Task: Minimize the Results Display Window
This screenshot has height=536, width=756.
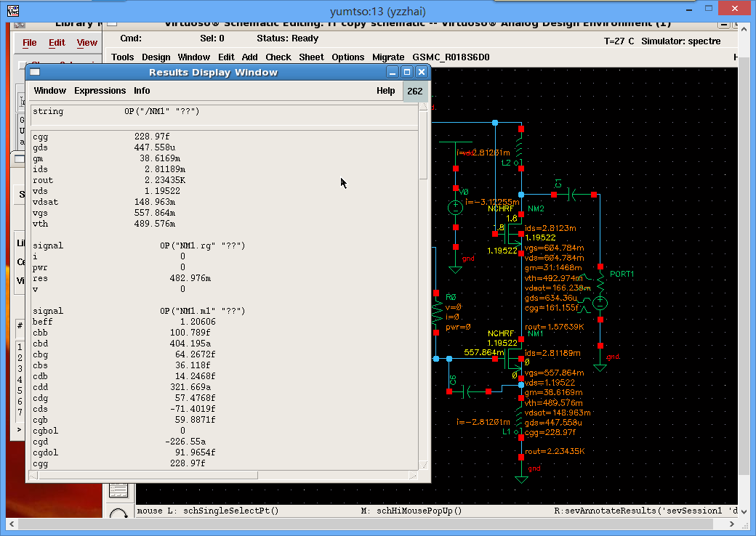Action: 393,72
